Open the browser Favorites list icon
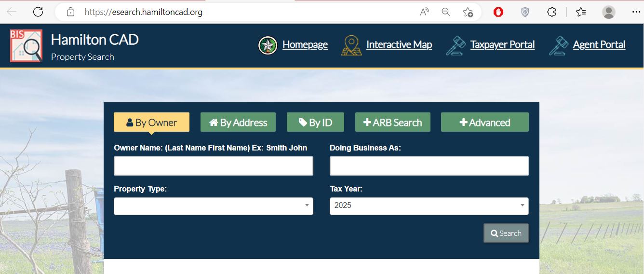Viewport: 644px width, 274px height. click(581, 12)
